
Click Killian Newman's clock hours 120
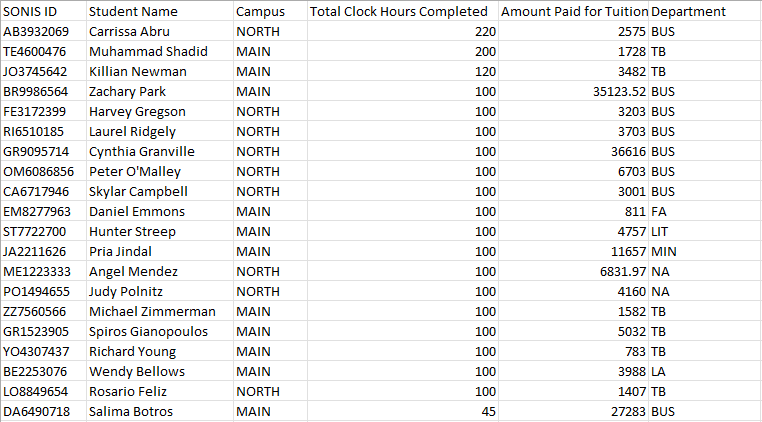[484, 72]
